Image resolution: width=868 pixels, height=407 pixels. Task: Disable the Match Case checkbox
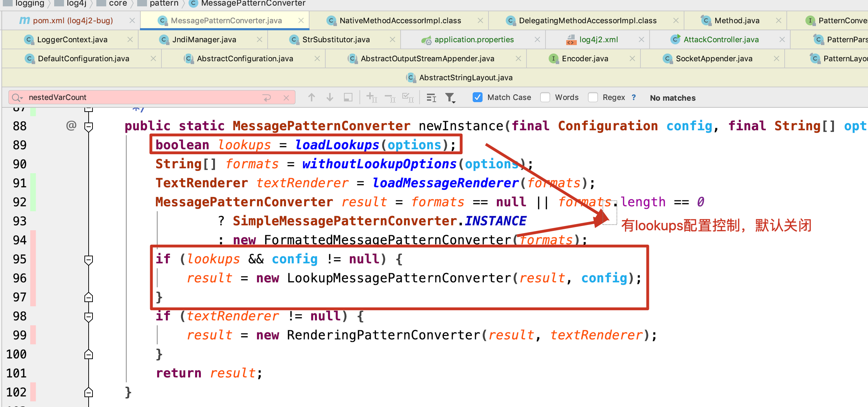pos(477,98)
